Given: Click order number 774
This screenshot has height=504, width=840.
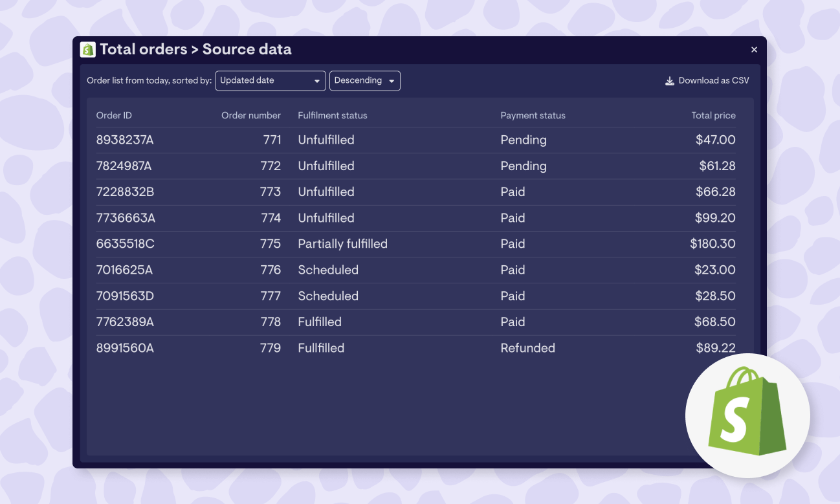Looking at the screenshot, I should tap(271, 217).
